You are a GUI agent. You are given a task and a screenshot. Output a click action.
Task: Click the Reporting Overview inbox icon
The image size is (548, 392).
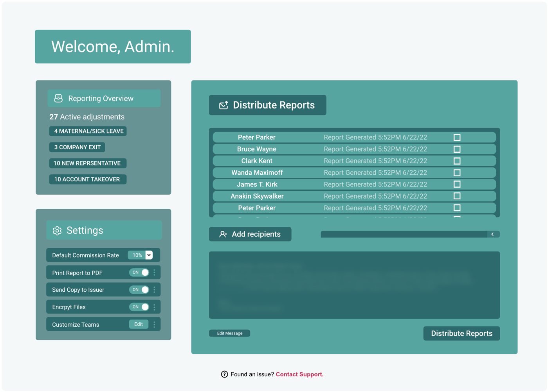tap(58, 98)
